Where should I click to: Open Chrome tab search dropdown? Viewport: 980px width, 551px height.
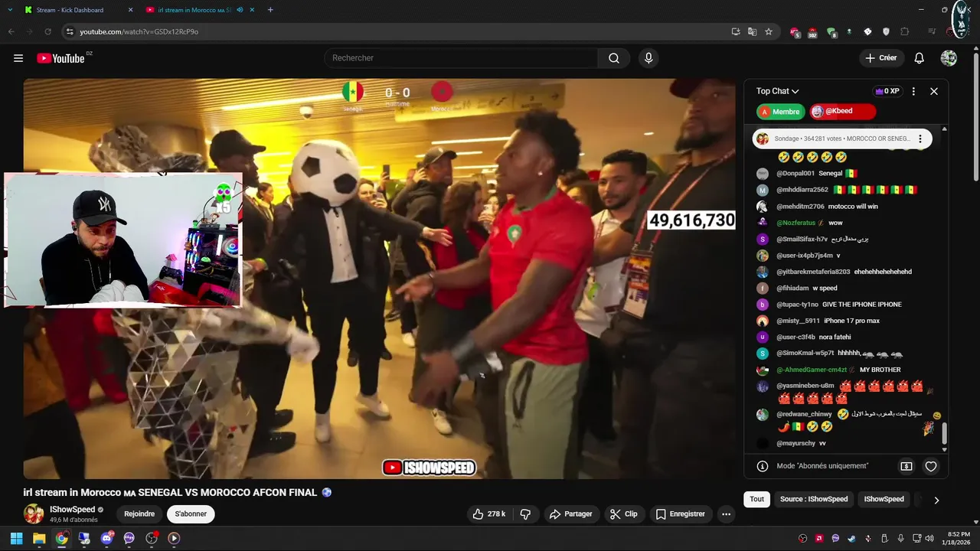click(10, 10)
